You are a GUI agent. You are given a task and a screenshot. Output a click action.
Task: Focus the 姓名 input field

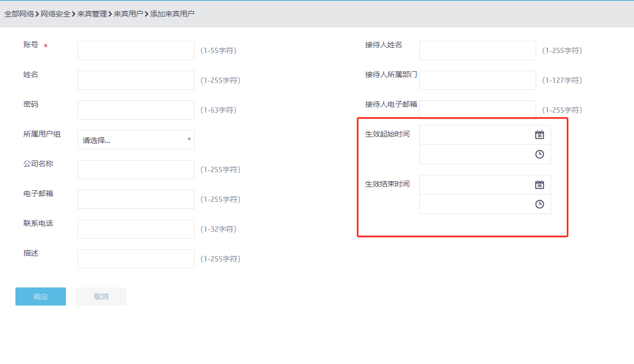(x=136, y=80)
